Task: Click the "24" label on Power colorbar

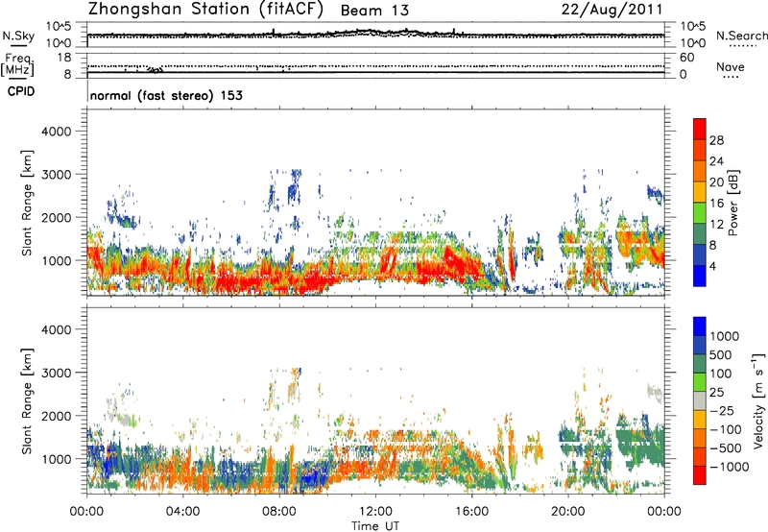Action: (716, 161)
